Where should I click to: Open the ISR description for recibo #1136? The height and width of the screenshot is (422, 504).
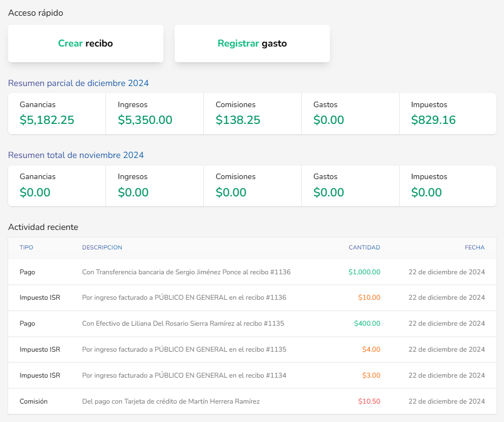(184, 298)
